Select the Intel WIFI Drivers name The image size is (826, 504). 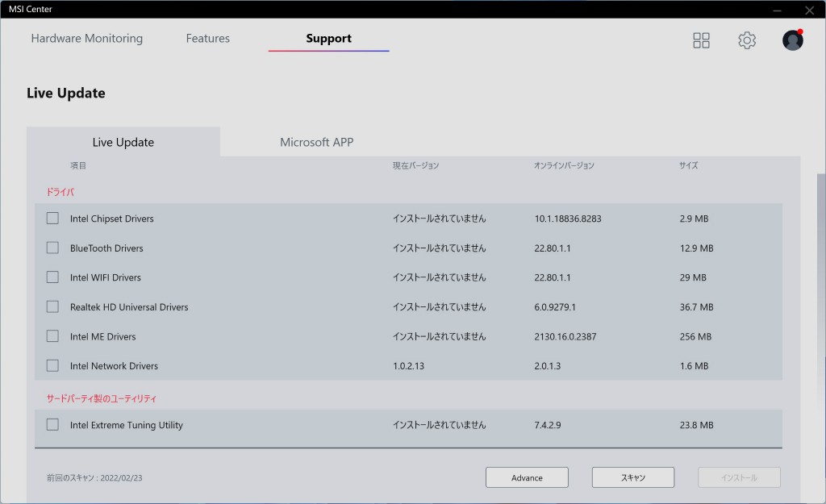coord(106,277)
